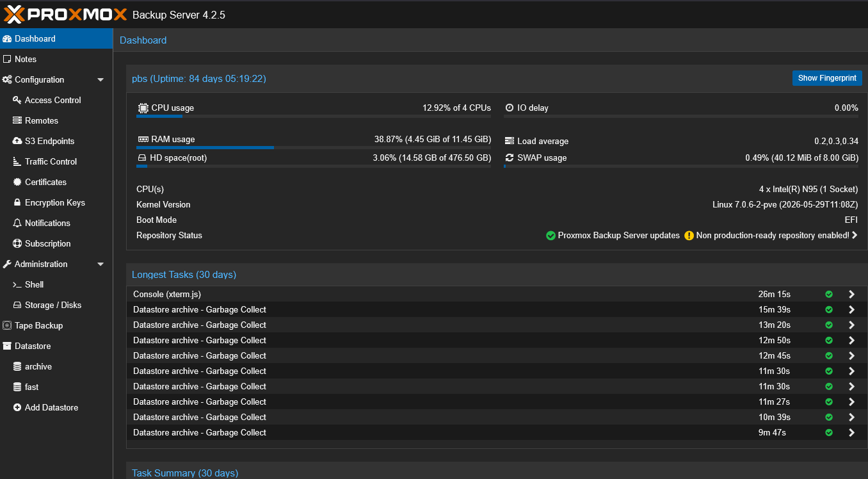Select the Remotes server icon

(17, 120)
